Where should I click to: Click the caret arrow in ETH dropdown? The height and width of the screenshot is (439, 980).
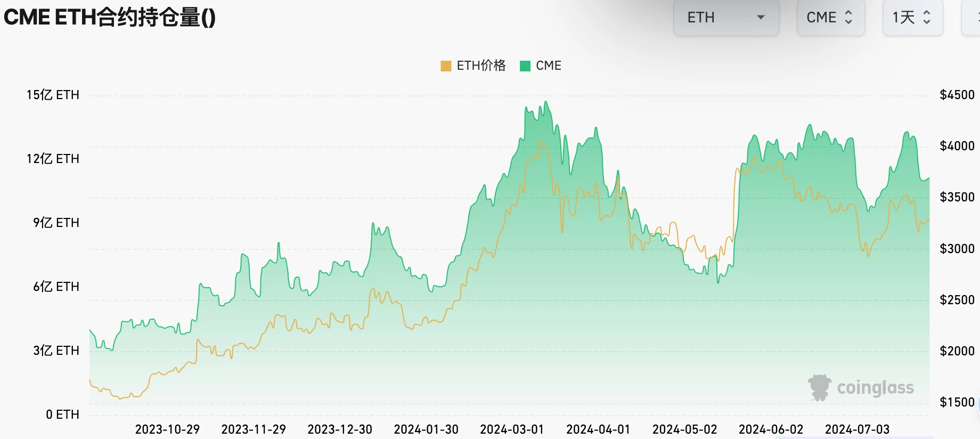click(x=761, y=18)
